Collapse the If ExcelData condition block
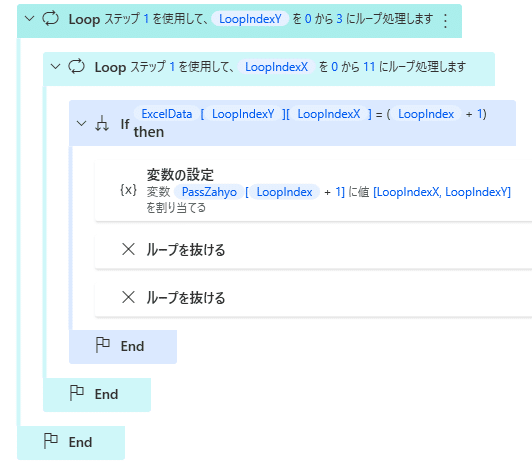 [x=81, y=123]
